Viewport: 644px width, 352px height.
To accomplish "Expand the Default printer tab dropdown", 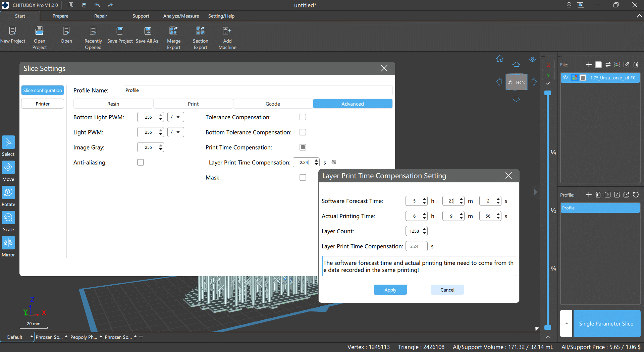I will click(32, 337).
